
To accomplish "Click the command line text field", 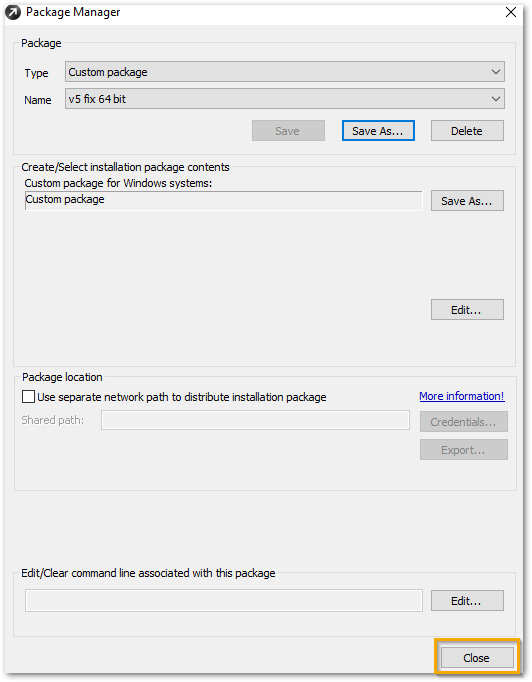I will coord(224,601).
